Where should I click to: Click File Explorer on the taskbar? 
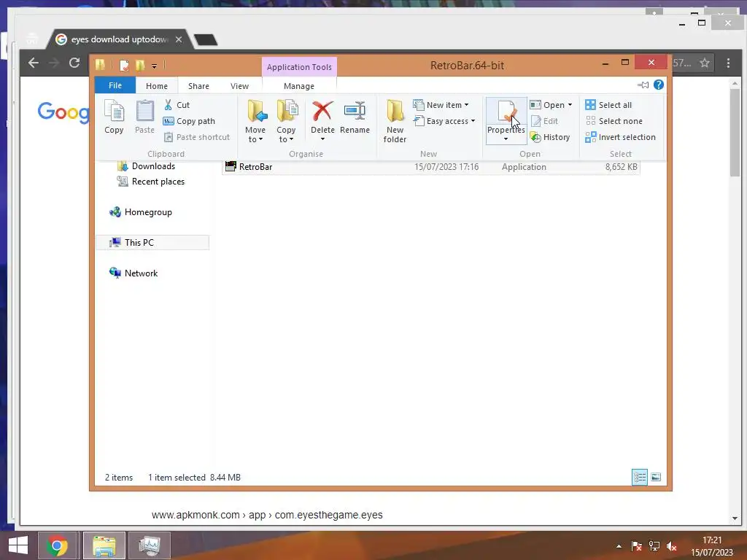click(104, 545)
